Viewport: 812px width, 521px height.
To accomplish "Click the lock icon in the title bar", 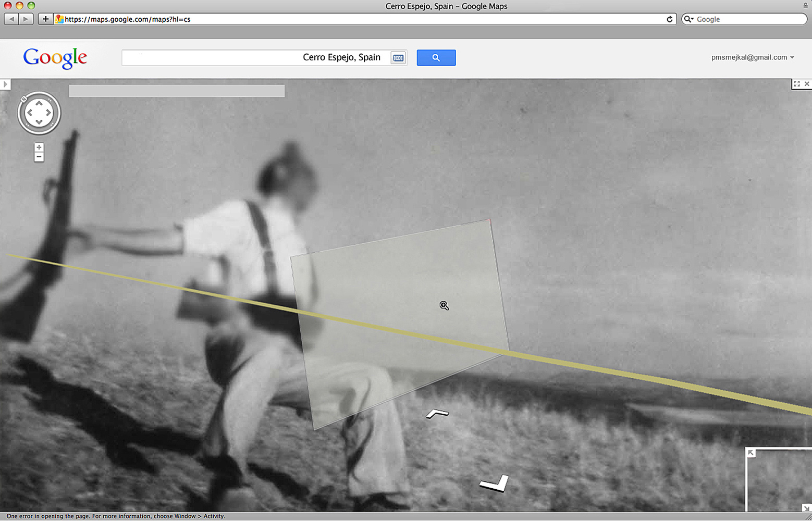I will pyautogui.click(x=806, y=6).
